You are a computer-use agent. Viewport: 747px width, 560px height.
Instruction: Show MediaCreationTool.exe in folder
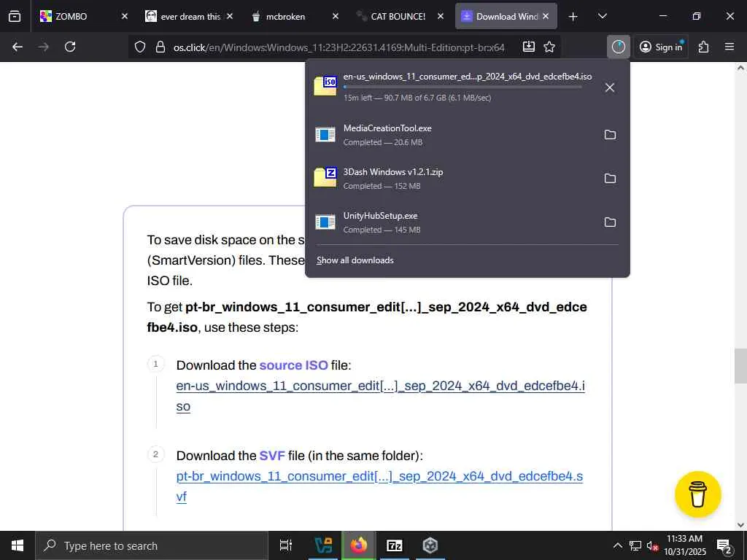coord(610,135)
